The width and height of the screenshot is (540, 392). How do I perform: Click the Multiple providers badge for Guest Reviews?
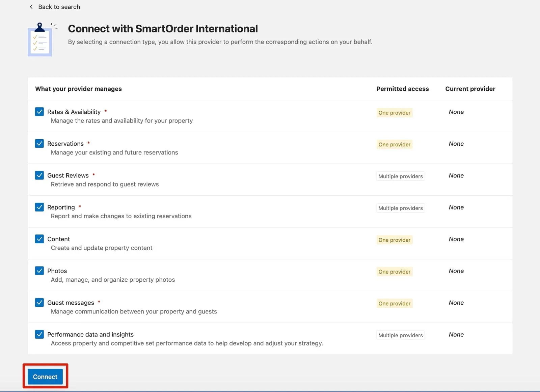pyautogui.click(x=400, y=176)
